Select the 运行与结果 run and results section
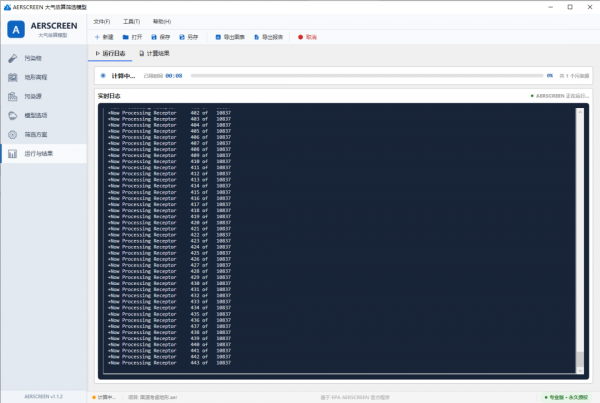 click(44, 153)
